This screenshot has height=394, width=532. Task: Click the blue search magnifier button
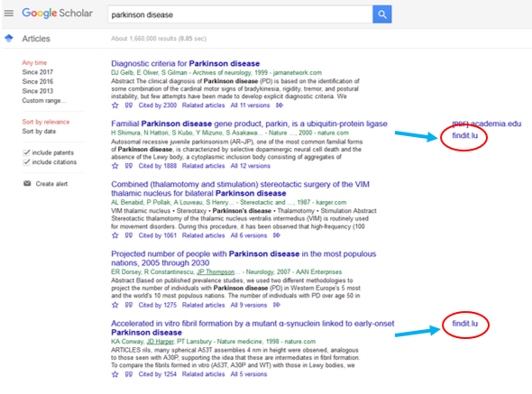coord(382,14)
